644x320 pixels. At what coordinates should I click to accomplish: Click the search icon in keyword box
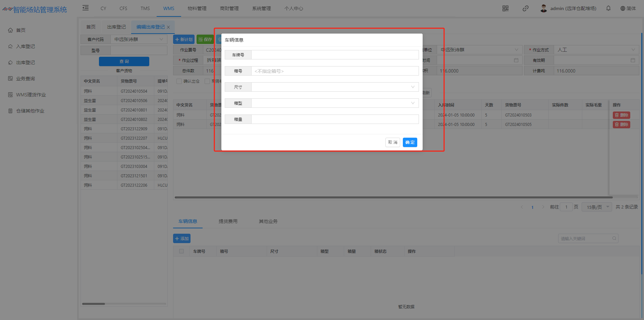point(614,238)
